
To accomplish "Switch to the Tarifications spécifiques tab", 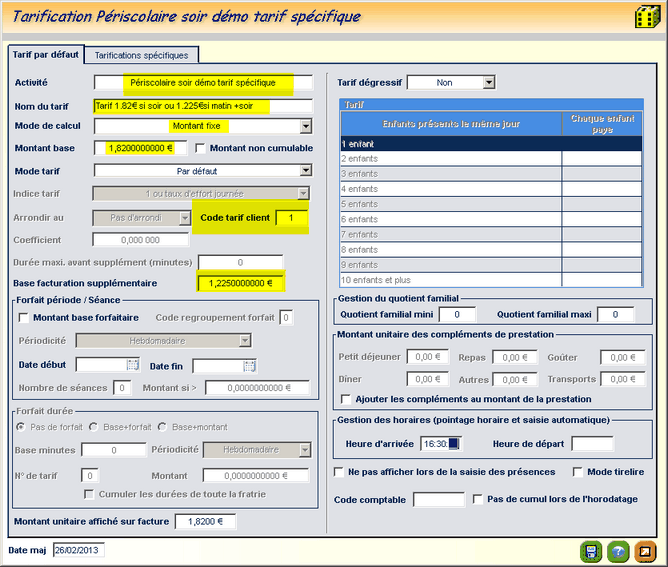I will click(x=141, y=55).
